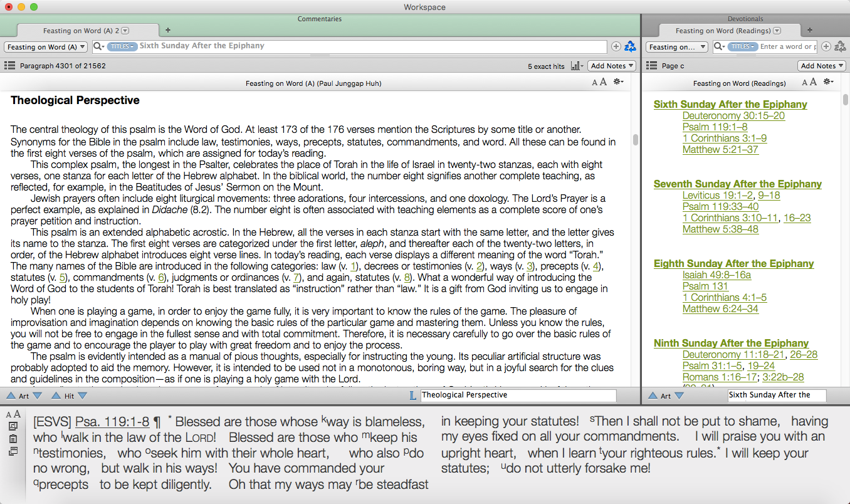Open Add Notes dropdown in Devotionals
This screenshot has width=850, height=504.
coord(821,66)
